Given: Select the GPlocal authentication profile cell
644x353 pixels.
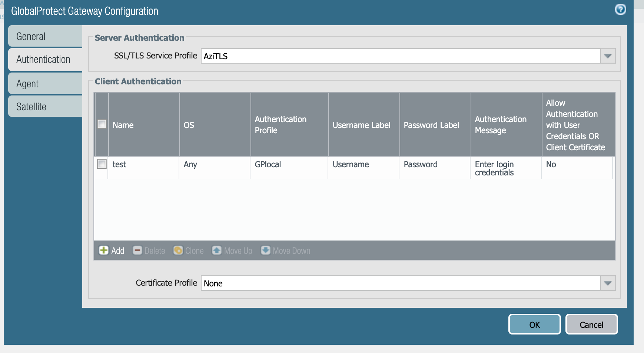Looking at the screenshot, I should coord(268,165).
